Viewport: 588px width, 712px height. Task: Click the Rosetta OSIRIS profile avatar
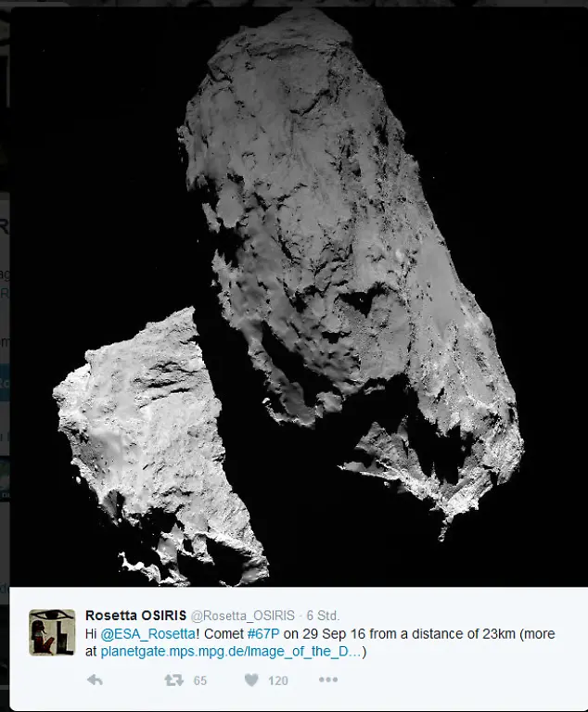[x=52, y=632]
